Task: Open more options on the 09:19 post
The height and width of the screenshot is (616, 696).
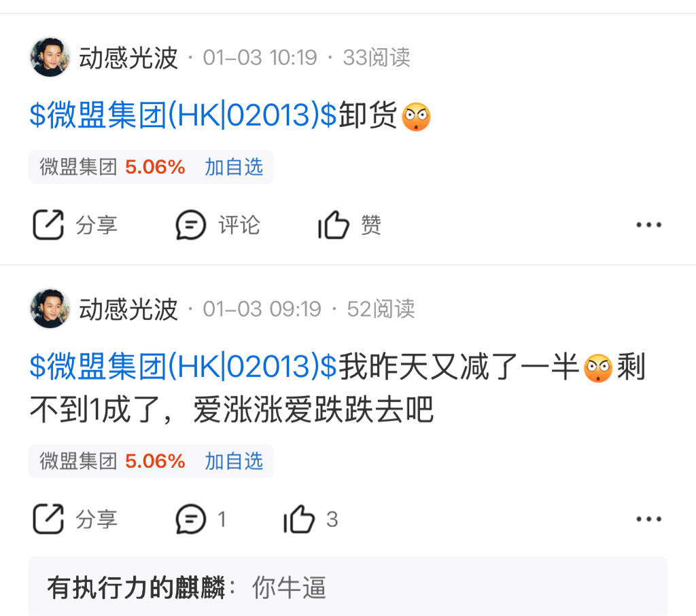Action: [x=648, y=519]
